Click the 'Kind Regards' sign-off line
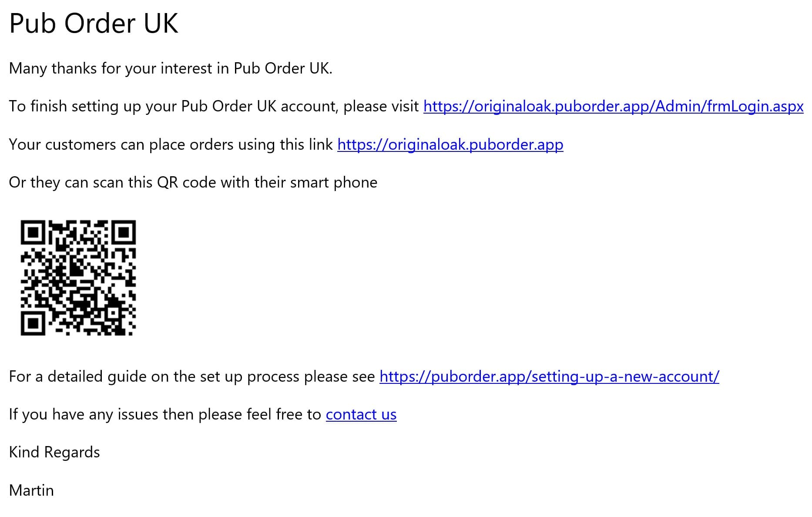This screenshot has width=812, height=517. click(54, 452)
